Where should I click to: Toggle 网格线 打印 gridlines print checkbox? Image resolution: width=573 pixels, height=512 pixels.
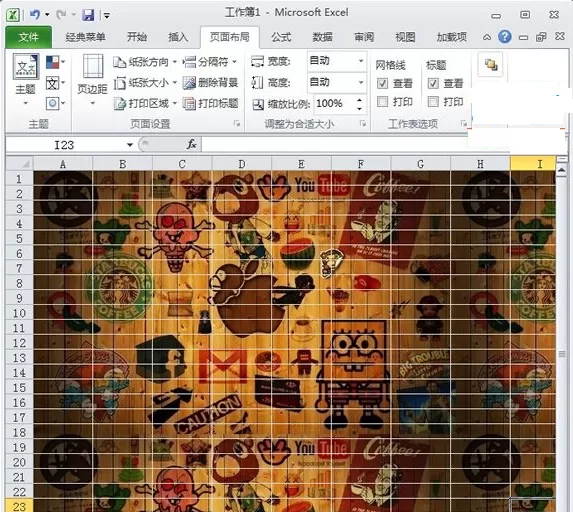point(382,101)
